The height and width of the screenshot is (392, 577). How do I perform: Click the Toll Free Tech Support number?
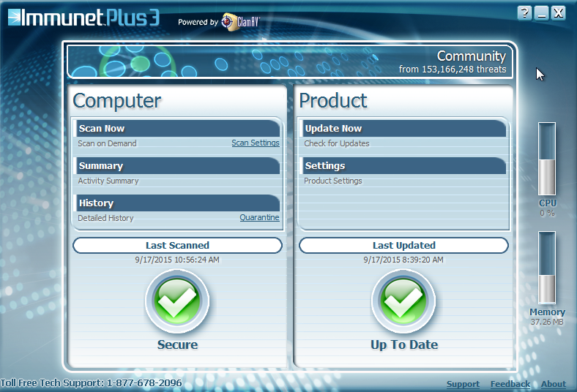coord(91,383)
